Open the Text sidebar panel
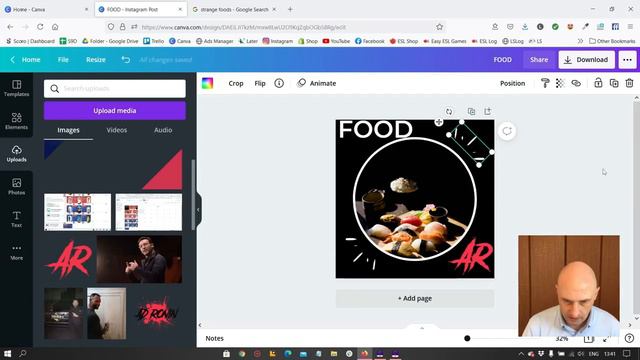Screen dimensions: 640x360 coord(16,219)
